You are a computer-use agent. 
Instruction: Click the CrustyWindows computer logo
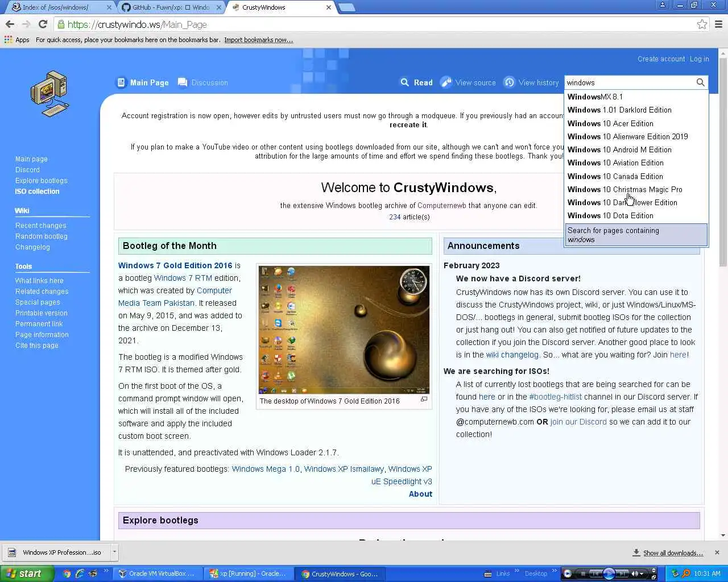pyautogui.click(x=50, y=93)
